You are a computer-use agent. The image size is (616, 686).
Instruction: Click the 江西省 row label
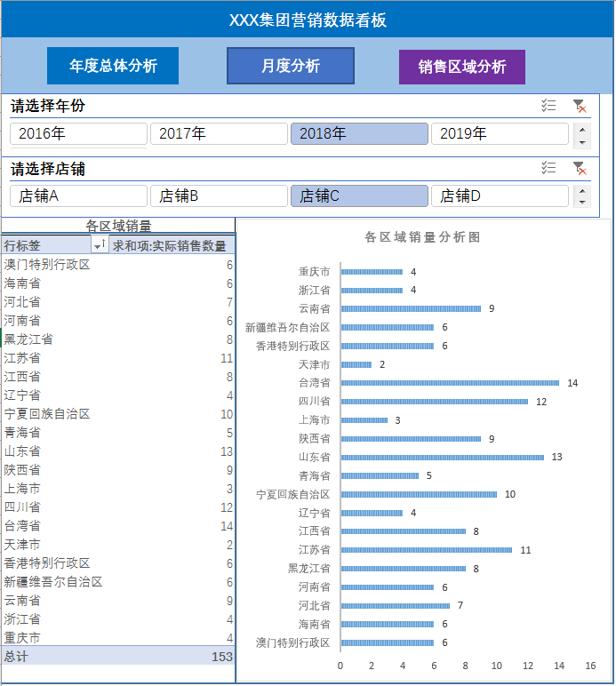point(22,377)
